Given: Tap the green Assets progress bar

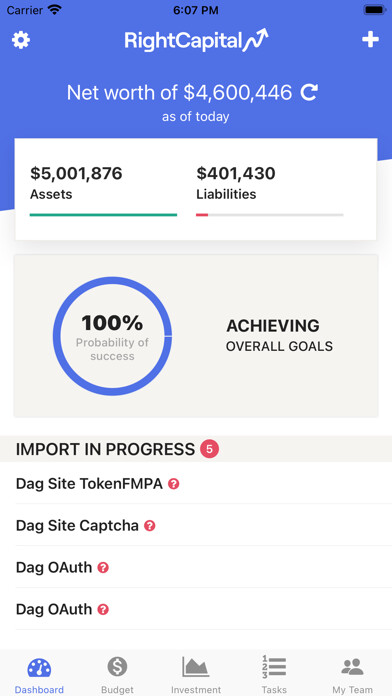Looking at the screenshot, I should (x=103, y=215).
